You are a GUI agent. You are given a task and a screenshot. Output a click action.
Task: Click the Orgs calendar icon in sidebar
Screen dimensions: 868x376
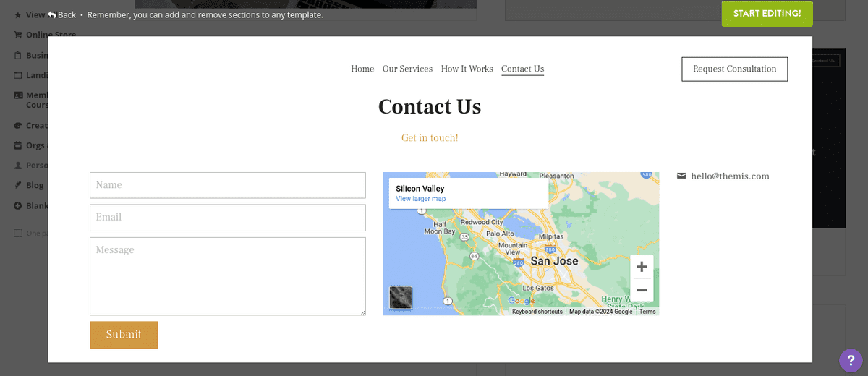coord(18,145)
